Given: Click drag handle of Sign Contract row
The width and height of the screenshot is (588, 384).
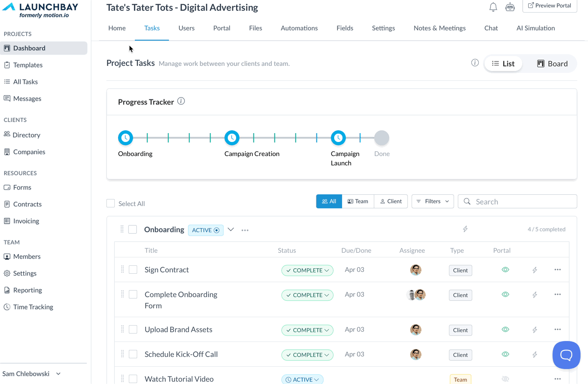Looking at the screenshot, I should click(122, 270).
